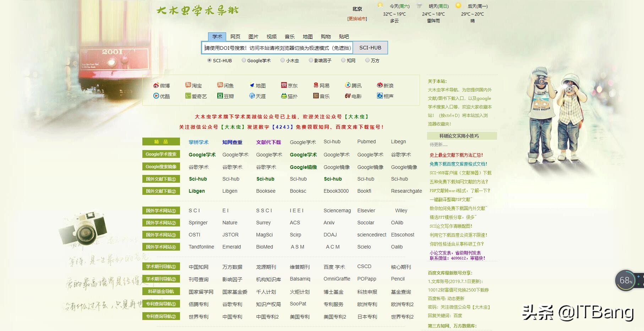Switch to the 学术 search tab
644x331 pixels.
217,37
